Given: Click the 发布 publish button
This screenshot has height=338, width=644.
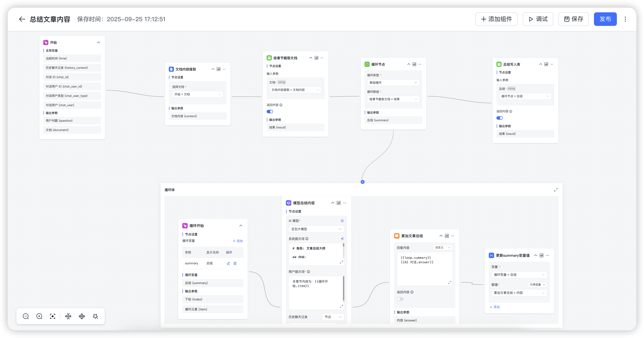Looking at the screenshot, I should pos(605,19).
